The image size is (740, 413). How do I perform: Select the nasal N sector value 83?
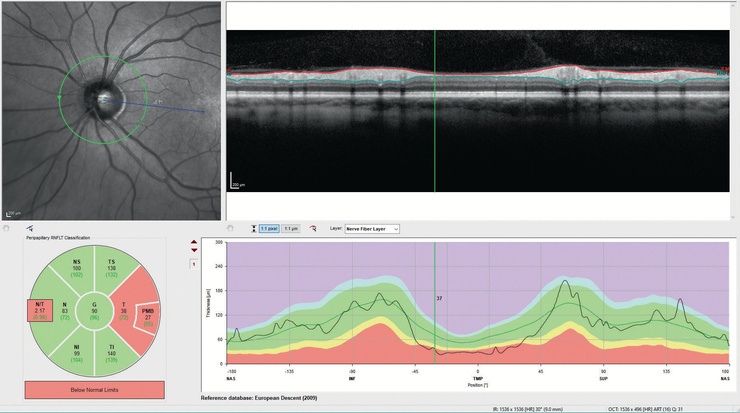pyautogui.click(x=65, y=312)
